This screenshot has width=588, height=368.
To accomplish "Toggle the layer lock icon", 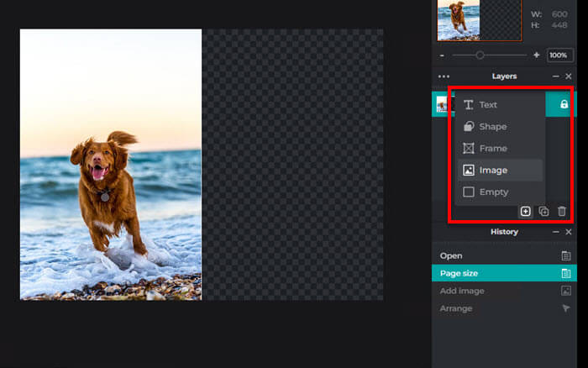I will pos(564,104).
